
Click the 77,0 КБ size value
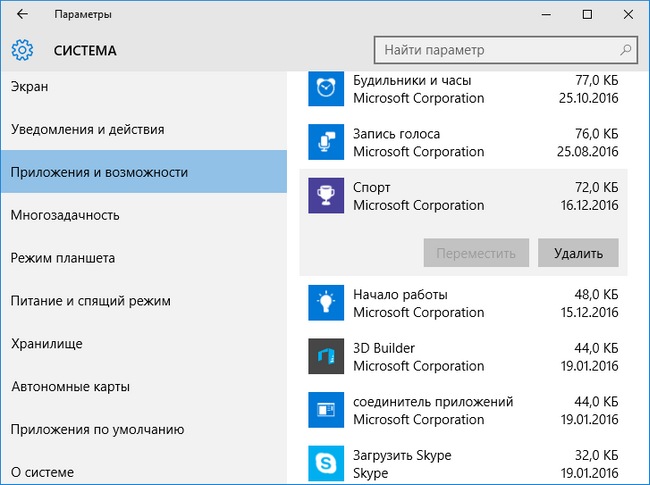point(597,80)
